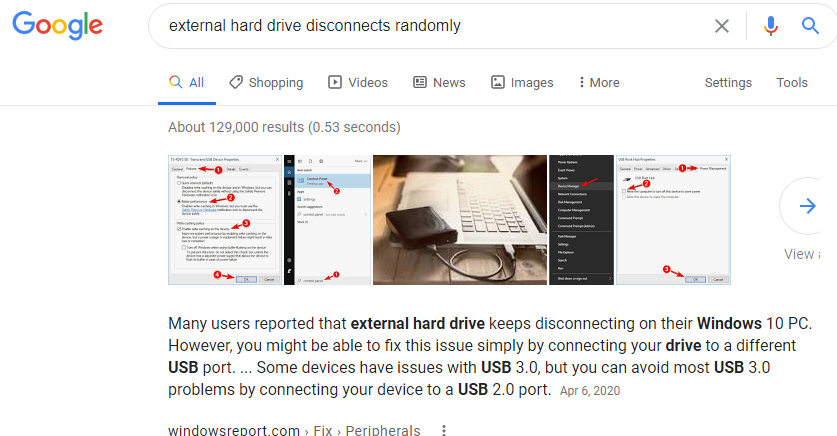837x436 pixels.
Task: Open the USB Device Properties screenshot thumbnail
Action: click(225, 220)
